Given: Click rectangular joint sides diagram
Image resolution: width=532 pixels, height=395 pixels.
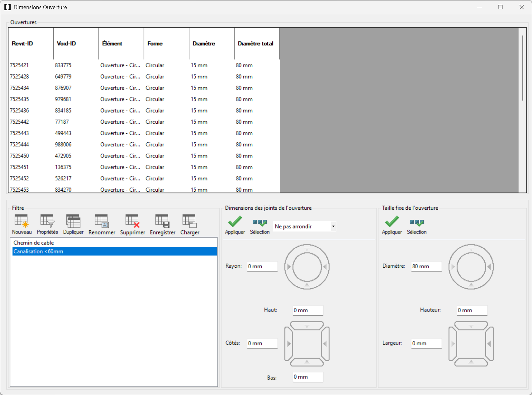Looking at the screenshot, I should (307, 344).
